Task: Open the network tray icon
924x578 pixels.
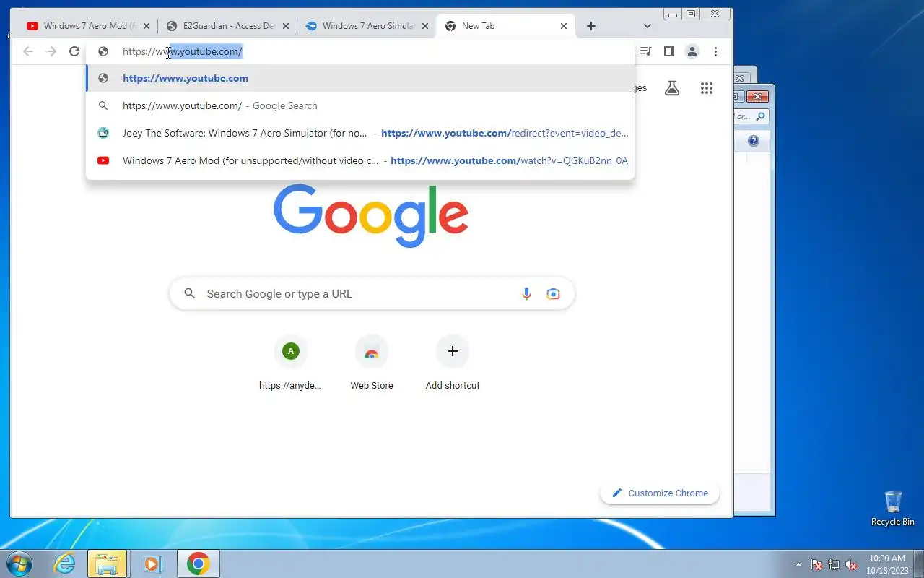Action: (834, 564)
